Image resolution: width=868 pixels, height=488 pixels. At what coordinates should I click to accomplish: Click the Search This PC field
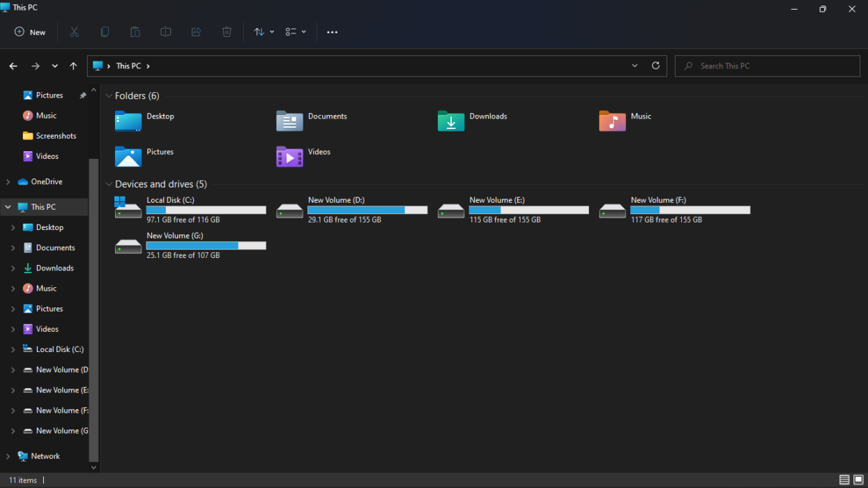click(767, 66)
